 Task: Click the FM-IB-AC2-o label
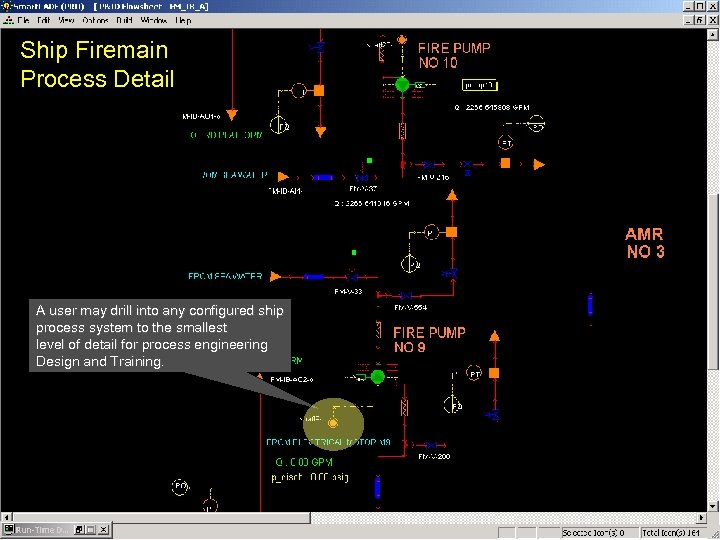click(x=292, y=380)
